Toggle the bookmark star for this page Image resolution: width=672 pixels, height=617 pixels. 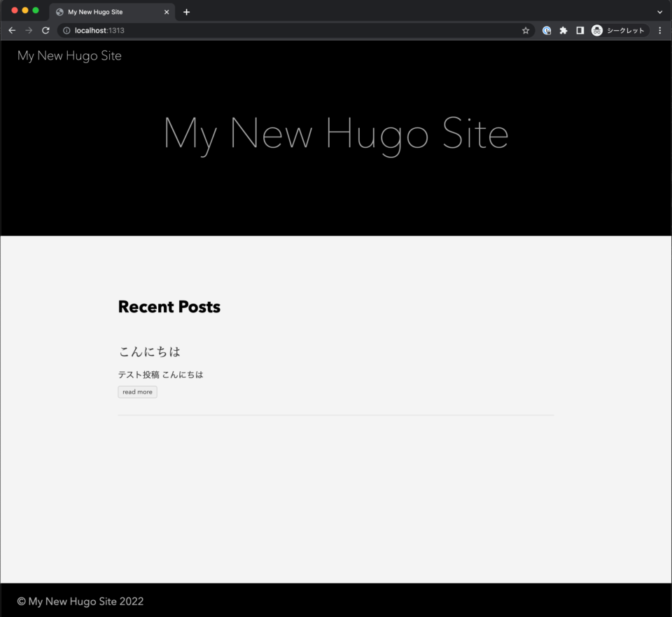coord(525,30)
